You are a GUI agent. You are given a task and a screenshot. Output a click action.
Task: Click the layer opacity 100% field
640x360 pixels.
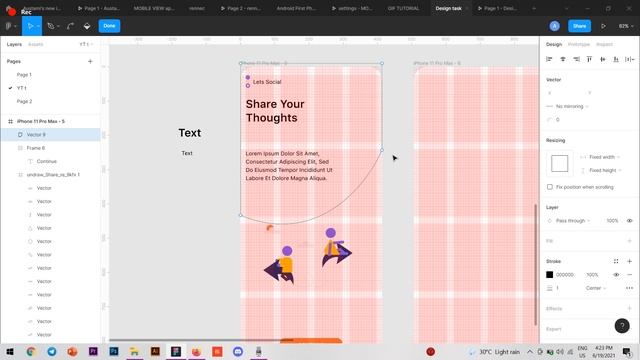click(x=612, y=221)
